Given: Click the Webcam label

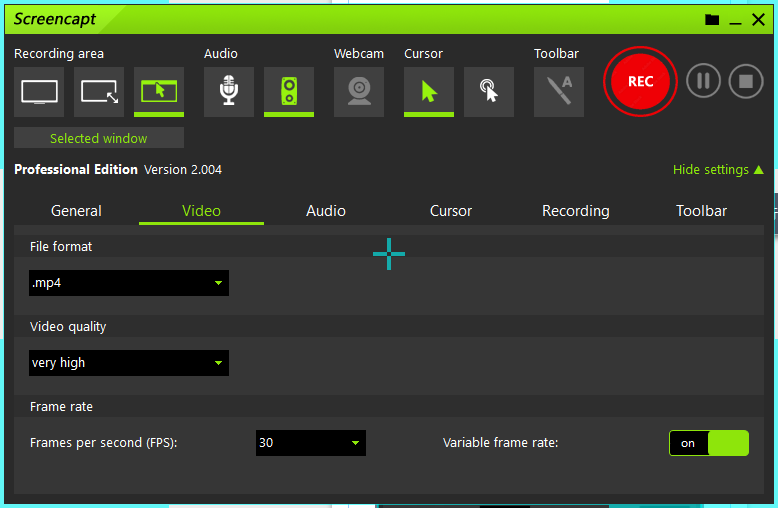Looking at the screenshot, I should [x=359, y=54].
